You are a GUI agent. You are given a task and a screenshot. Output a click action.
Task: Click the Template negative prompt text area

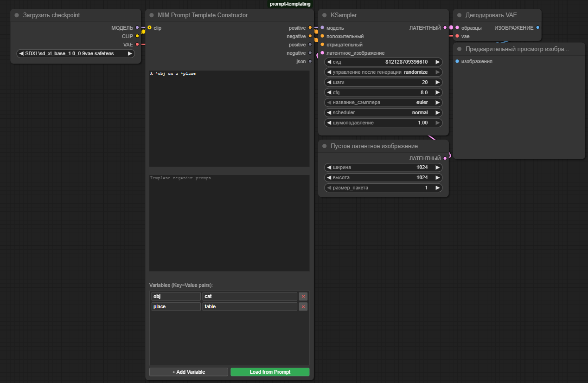point(229,223)
